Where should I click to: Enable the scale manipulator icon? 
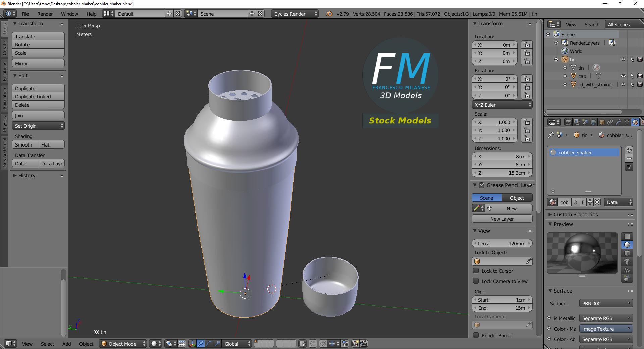click(217, 344)
